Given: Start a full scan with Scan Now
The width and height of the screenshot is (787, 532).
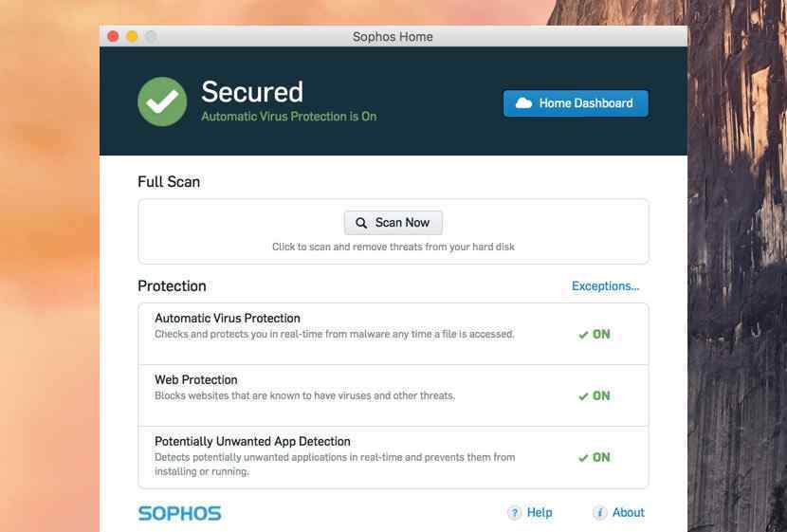Looking at the screenshot, I should (x=393, y=223).
